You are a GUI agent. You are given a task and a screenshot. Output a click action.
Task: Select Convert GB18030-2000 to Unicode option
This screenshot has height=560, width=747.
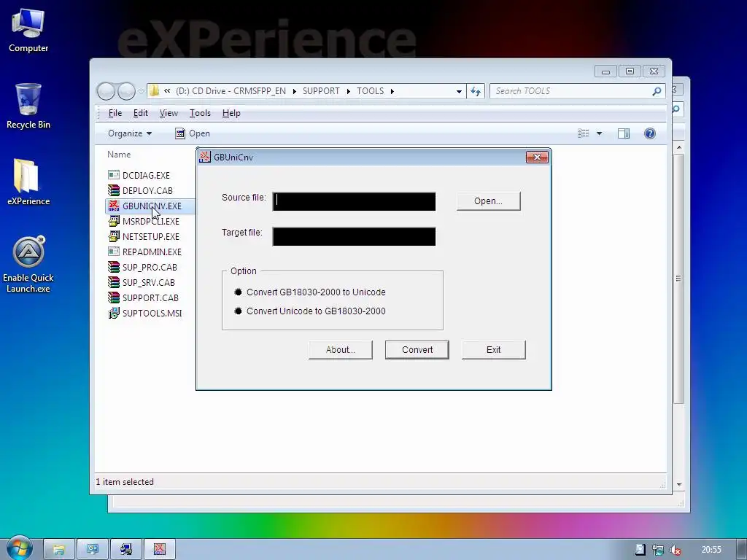click(x=310, y=292)
